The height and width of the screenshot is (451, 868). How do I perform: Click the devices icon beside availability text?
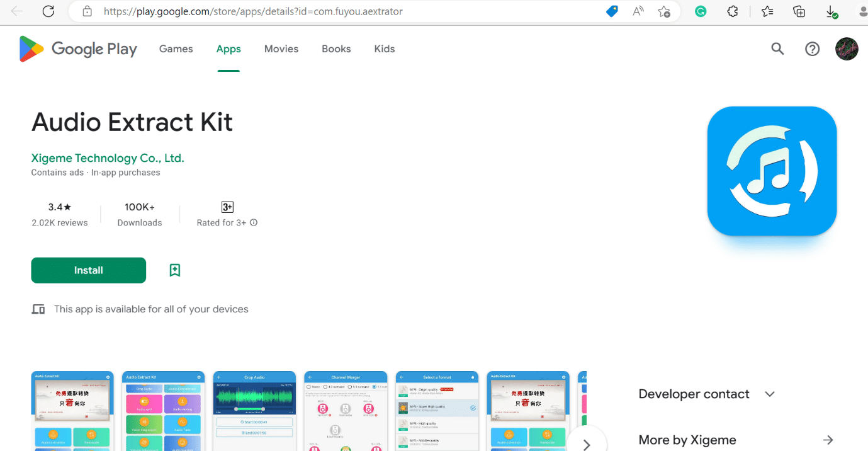pyautogui.click(x=38, y=309)
